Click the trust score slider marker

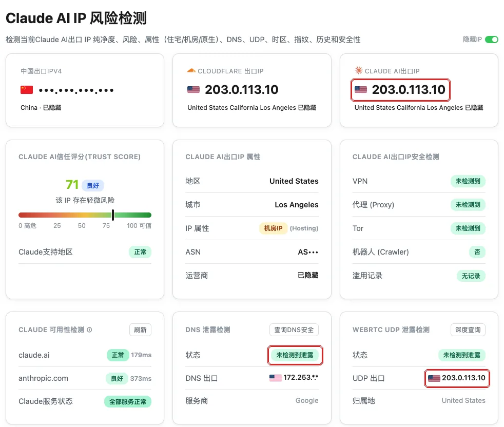[113, 215]
